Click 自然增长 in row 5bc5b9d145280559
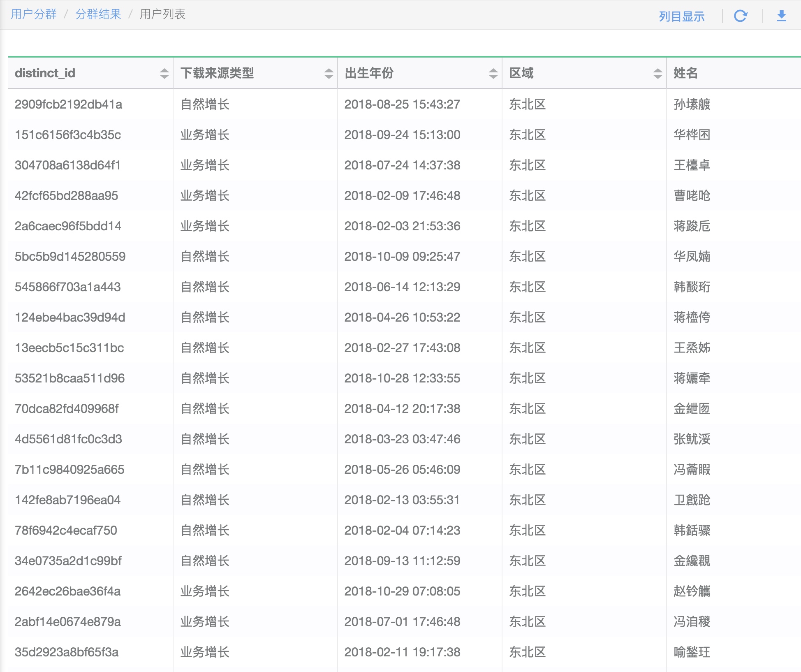801x672 pixels. point(205,257)
